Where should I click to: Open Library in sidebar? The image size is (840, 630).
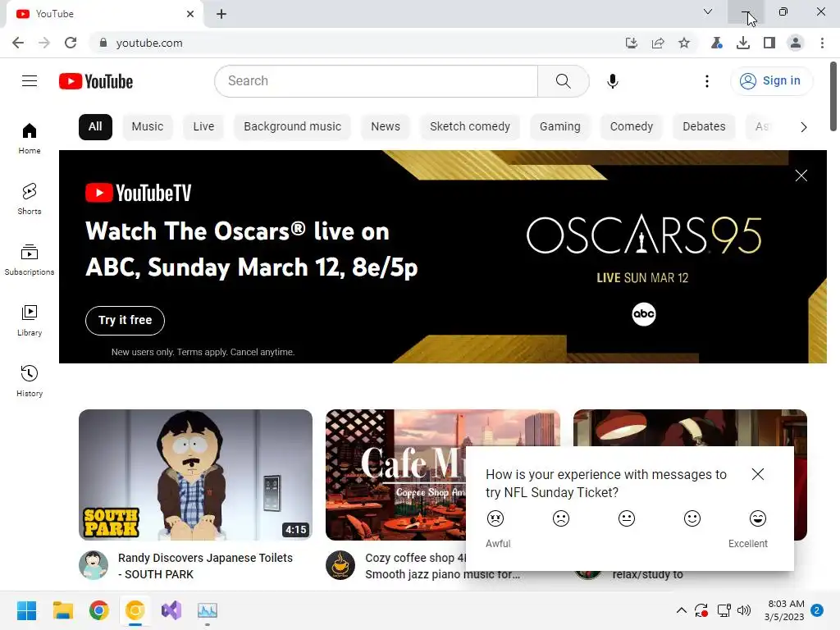[30, 320]
